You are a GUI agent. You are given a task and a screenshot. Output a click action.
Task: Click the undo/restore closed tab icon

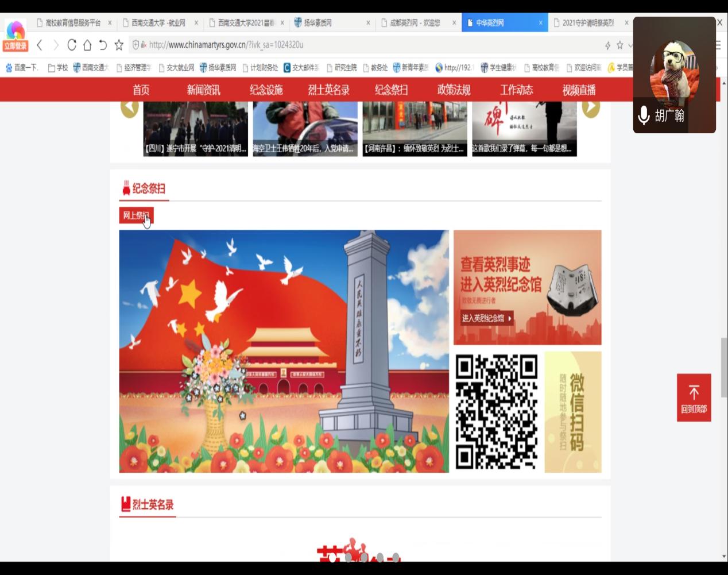103,45
